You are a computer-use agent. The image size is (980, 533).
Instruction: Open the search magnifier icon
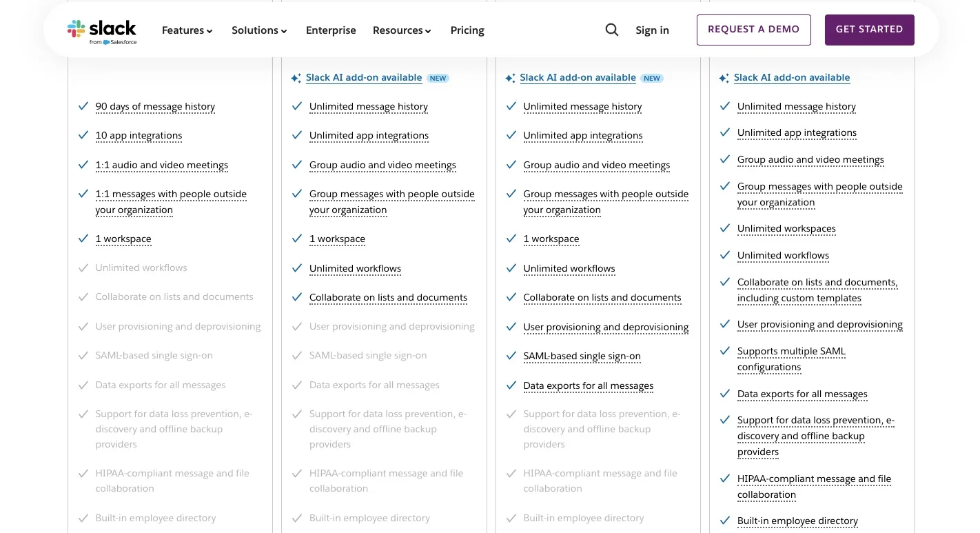pyautogui.click(x=611, y=30)
